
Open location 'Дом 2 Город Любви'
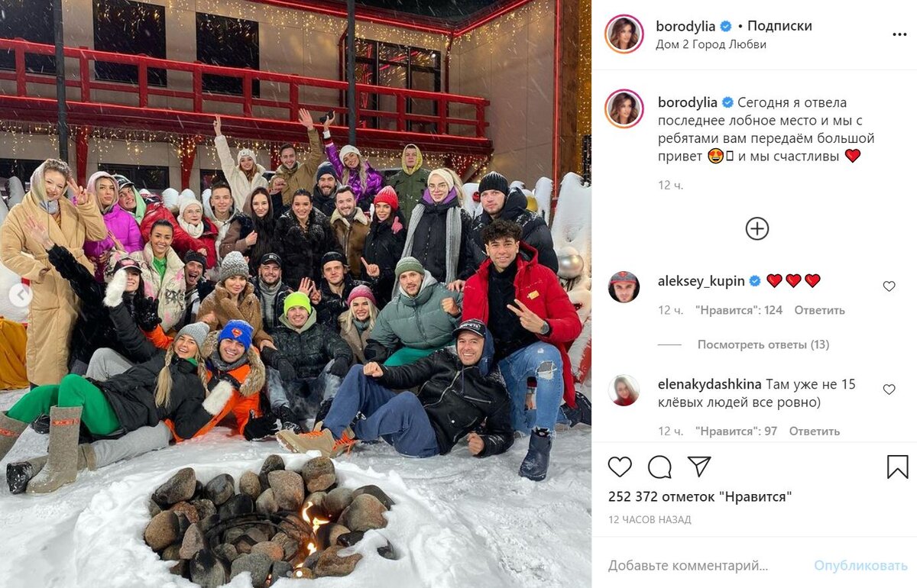[x=711, y=44]
